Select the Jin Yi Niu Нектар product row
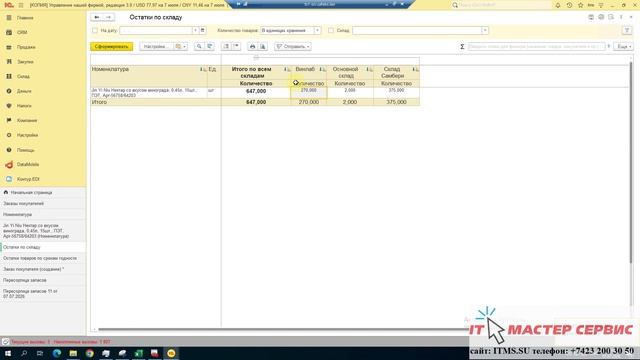This screenshot has height=360, width=640. 149,93
